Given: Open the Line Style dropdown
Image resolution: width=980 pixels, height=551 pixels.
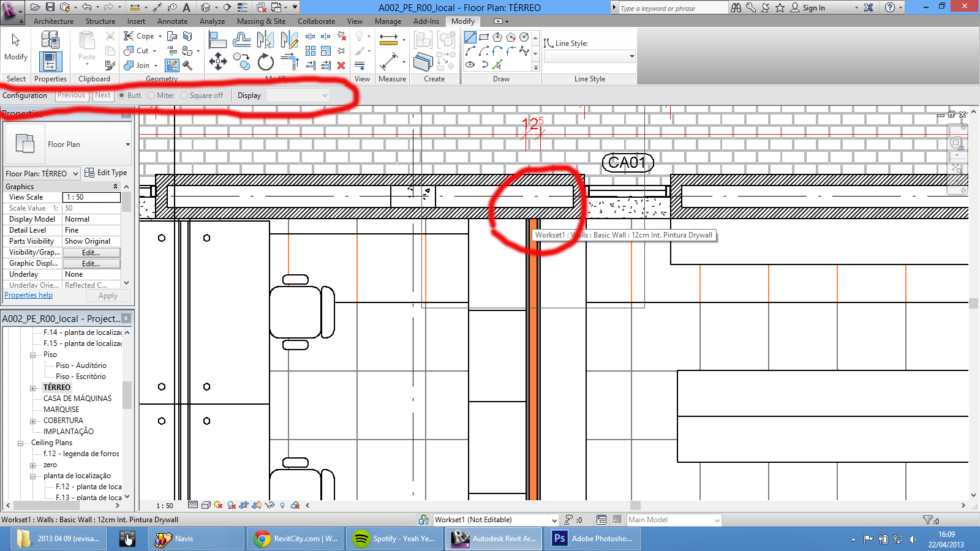Looking at the screenshot, I should click(590, 57).
